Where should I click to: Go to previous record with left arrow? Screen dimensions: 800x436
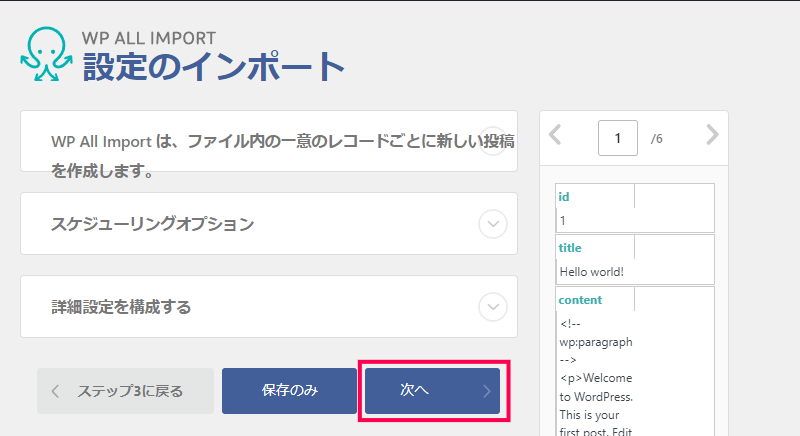[x=555, y=135]
